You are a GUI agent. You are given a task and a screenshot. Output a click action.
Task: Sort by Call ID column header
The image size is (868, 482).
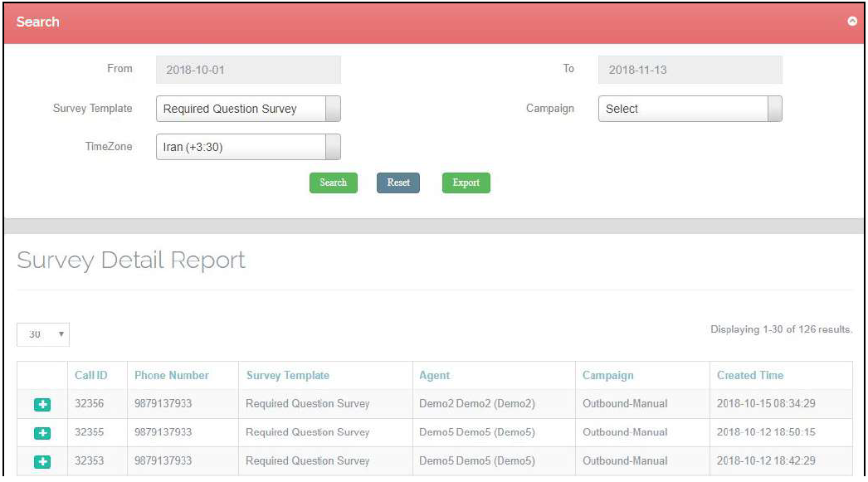[90, 376]
